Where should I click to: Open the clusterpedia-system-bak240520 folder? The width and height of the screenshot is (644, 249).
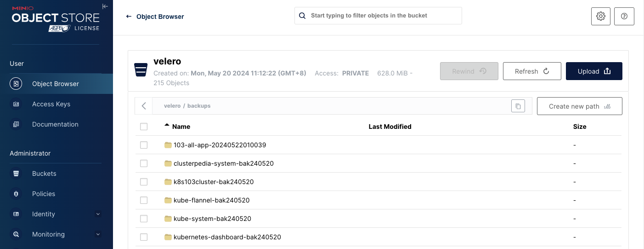point(224,163)
